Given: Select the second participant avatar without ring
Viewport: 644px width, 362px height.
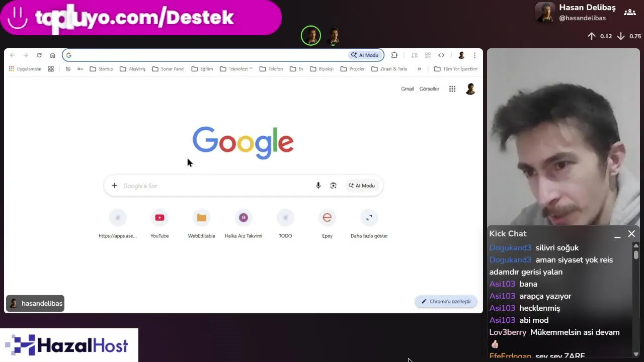Looking at the screenshot, I should pyautogui.click(x=334, y=36).
